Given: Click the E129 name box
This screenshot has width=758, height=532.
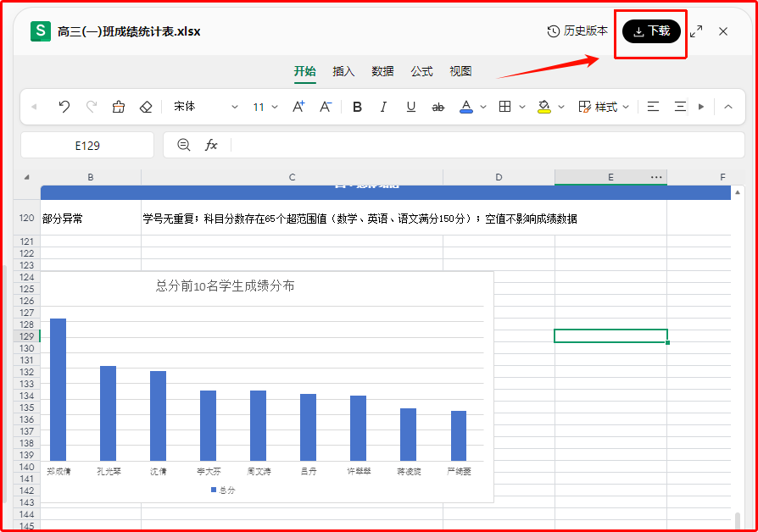Looking at the screenshot, I should pos(86,144).
